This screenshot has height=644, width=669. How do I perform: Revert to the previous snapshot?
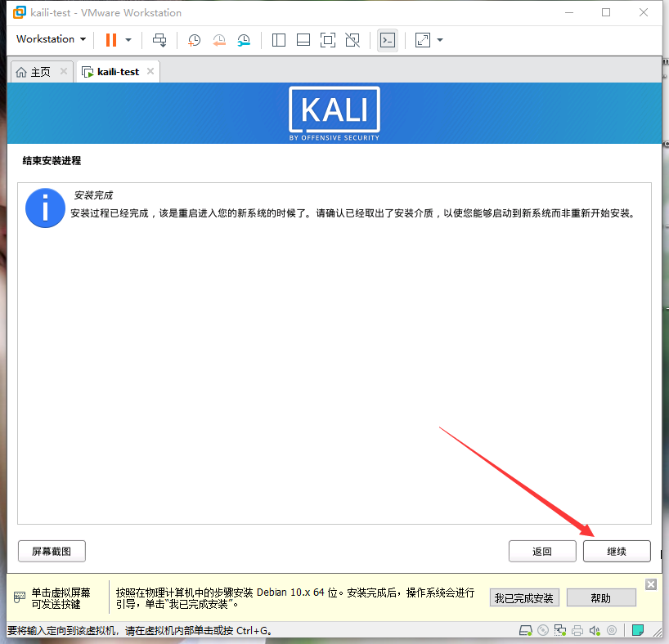(x=219, y=40)
